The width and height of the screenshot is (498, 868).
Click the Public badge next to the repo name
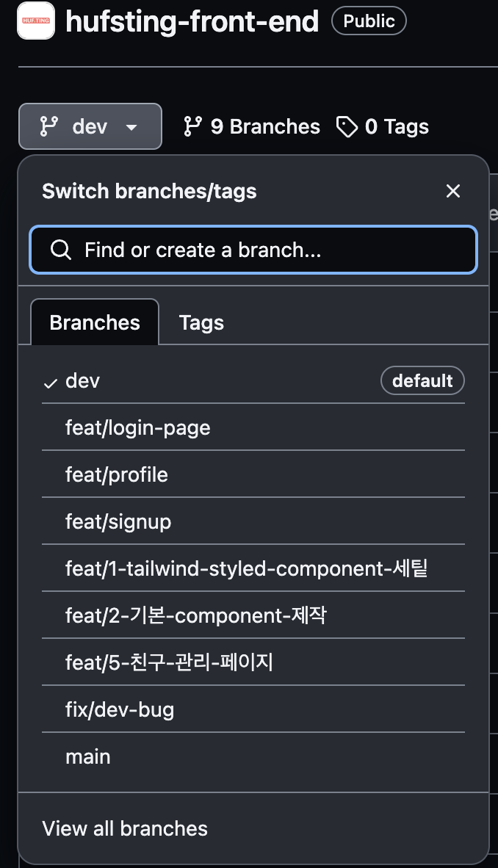click(x=368, y=21)
